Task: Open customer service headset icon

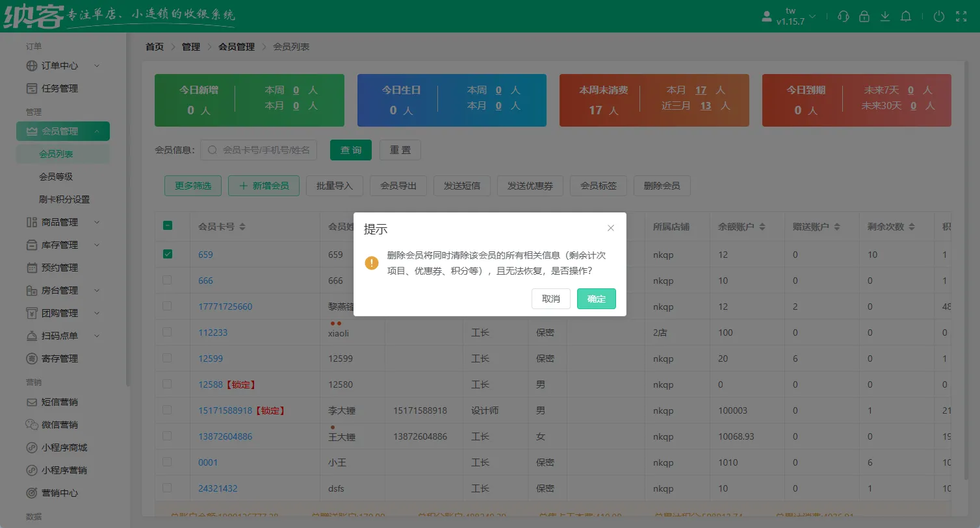Action: click(x=843, y=16)
